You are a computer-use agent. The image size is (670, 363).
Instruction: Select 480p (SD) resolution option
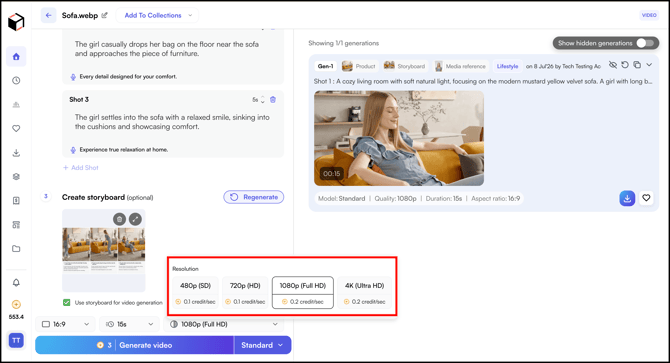196,293
